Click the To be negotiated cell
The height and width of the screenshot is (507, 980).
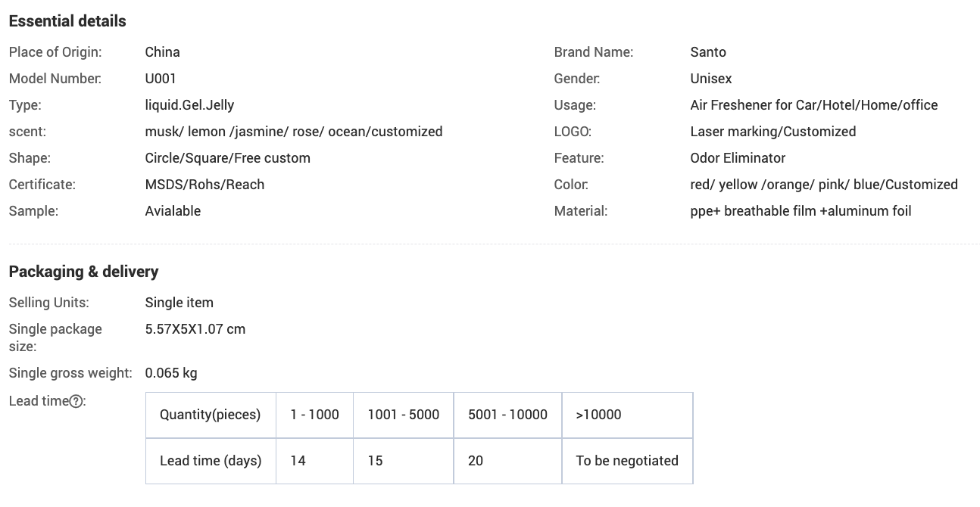(627, 461)
